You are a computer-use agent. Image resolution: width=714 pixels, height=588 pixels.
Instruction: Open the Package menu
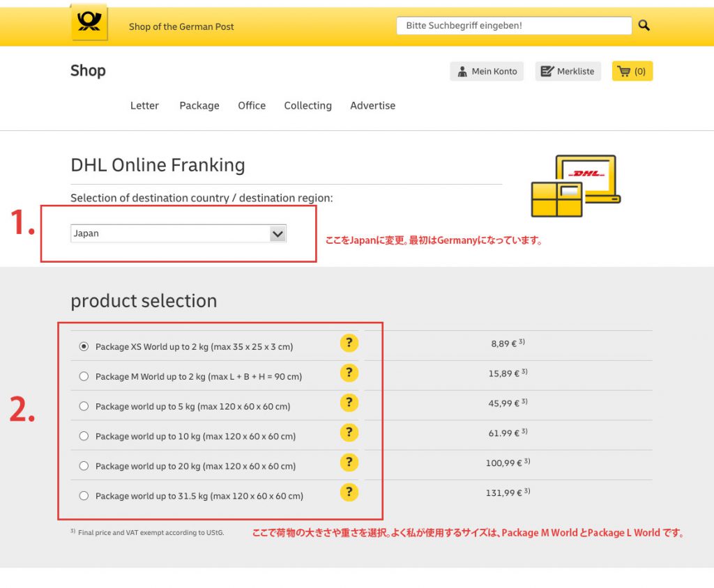tap(199, 106)
